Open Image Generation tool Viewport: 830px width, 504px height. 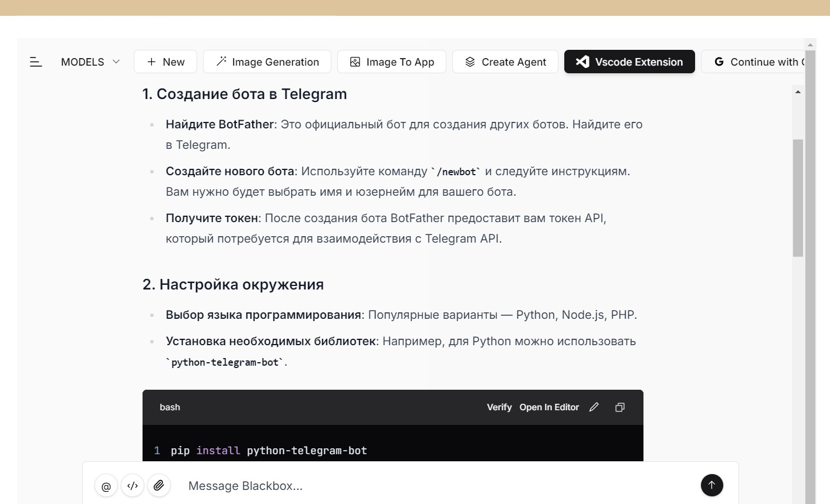click(x=267, y=62)
